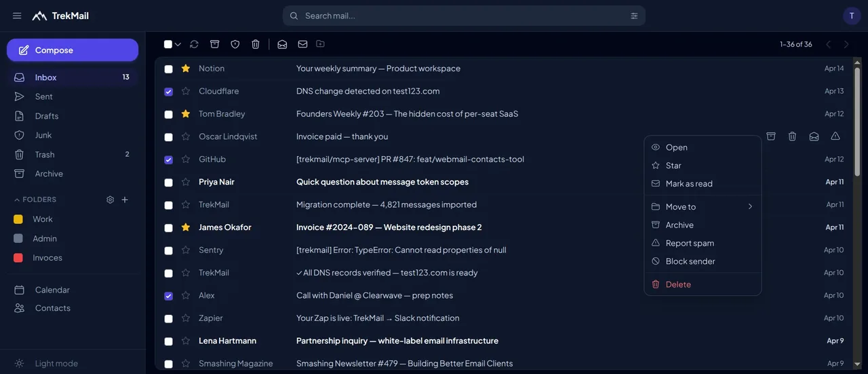The image size is (868, 374).
Task: Open the Contacts page
Action: coord(73,308)
